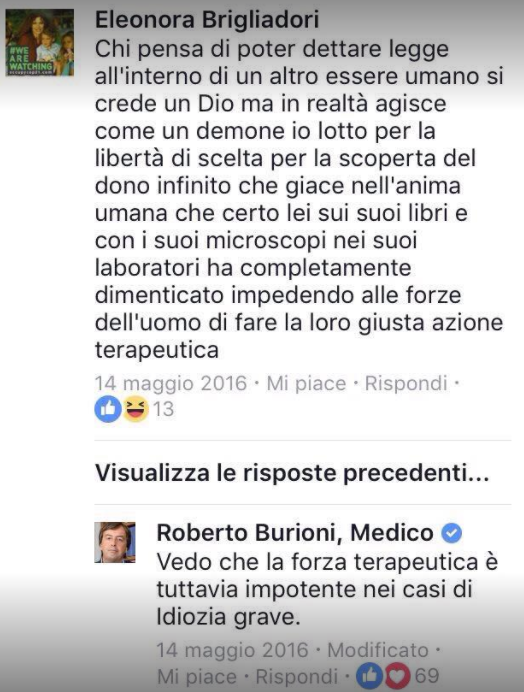Click Rispondi under Eleonora's comment
The image size is (524, 692).
(x=406, y=384)
